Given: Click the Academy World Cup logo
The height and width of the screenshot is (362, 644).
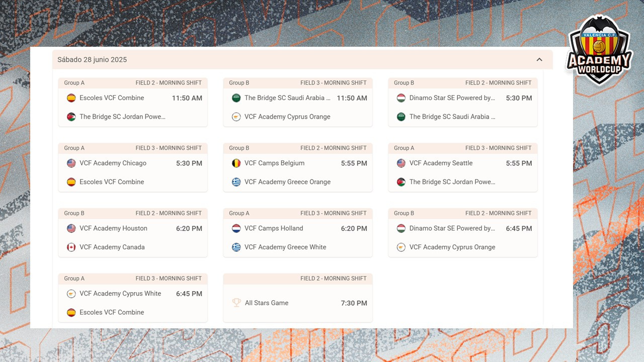Looking at the screenshot, I should pyautogui.click(x=599, y=49).
